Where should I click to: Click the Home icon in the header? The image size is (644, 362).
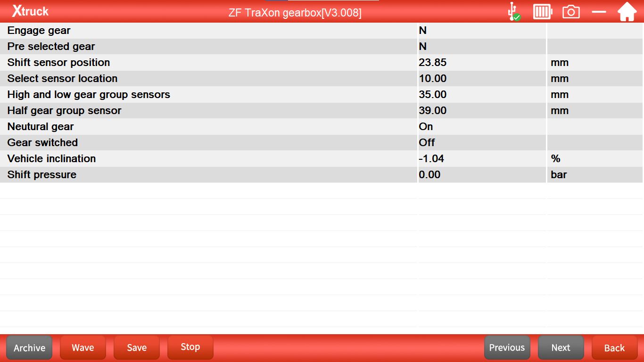[627, 12]
